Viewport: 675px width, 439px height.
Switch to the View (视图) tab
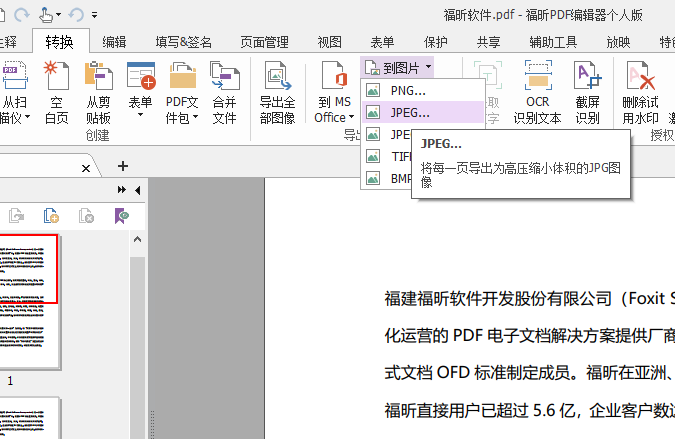(329, 42)
